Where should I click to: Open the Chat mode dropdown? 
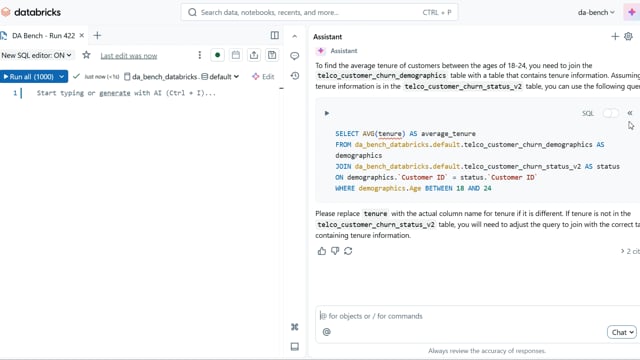click(x=622, y=332)
